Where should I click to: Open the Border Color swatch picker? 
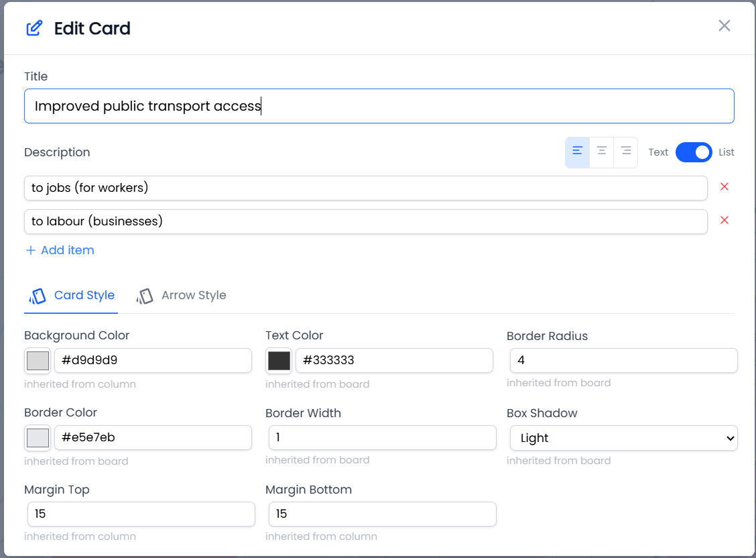(x=38, y=438)
